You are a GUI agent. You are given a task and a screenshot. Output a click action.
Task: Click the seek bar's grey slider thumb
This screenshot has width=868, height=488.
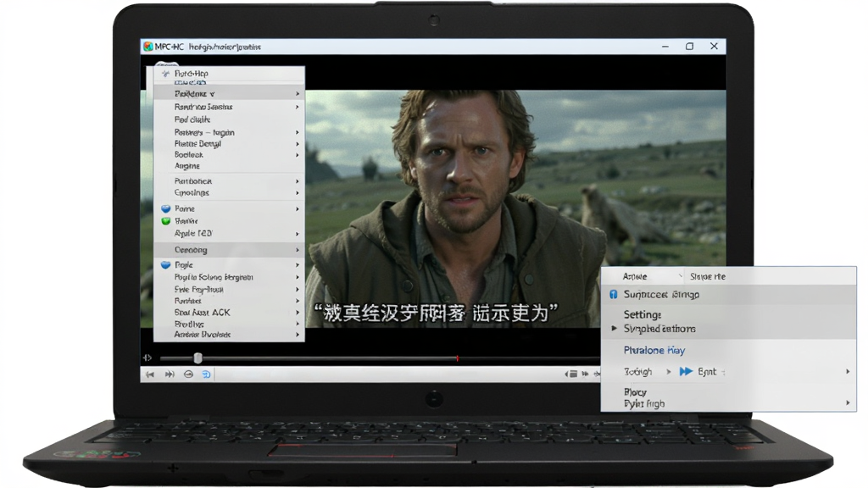[198, 358]
